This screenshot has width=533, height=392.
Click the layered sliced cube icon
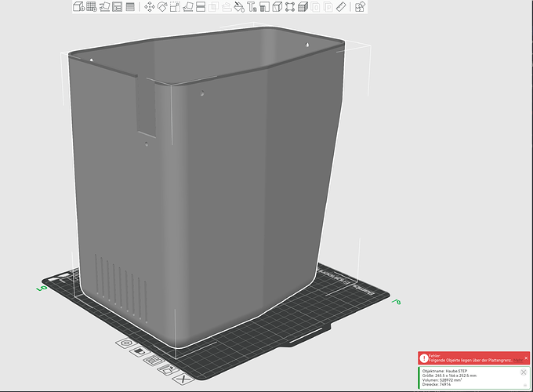point(303,6)
